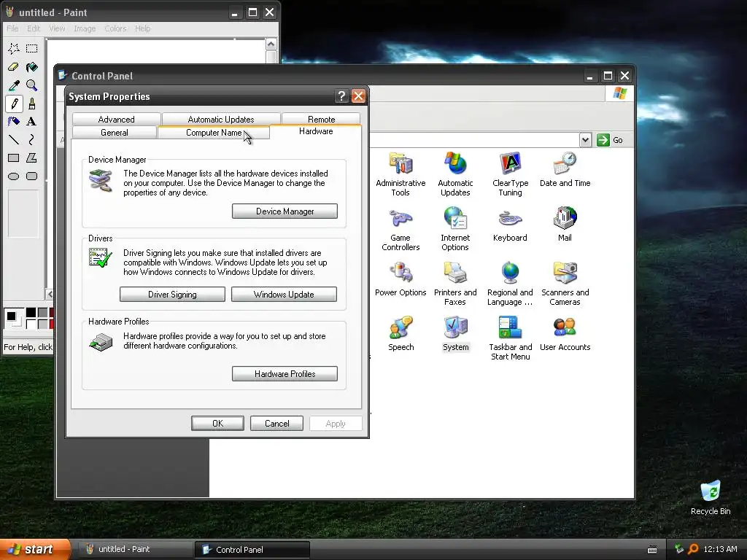Viewport: 747px width, 560px height.
Task: Select the Ellipse tool in Paint
Action: 14,176
